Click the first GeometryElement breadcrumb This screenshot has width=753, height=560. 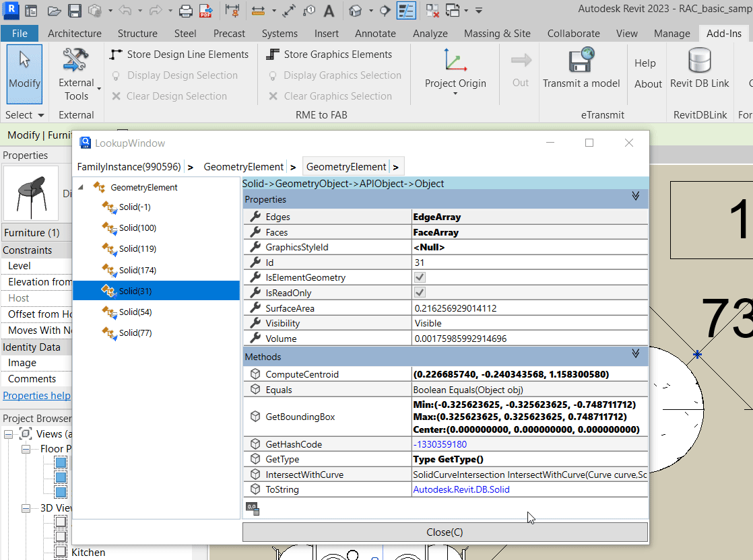pos(243,166)
